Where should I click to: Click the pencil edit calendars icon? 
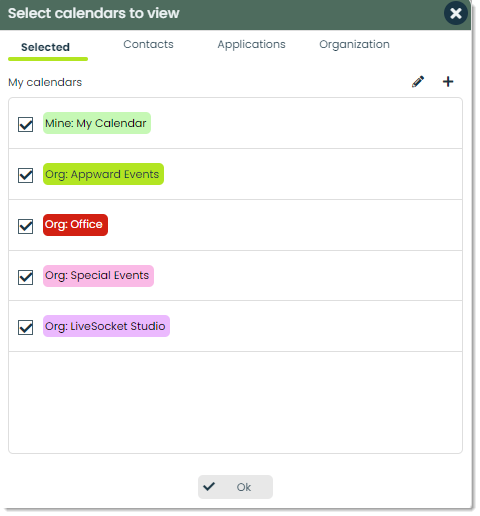(x=418, y=82)
